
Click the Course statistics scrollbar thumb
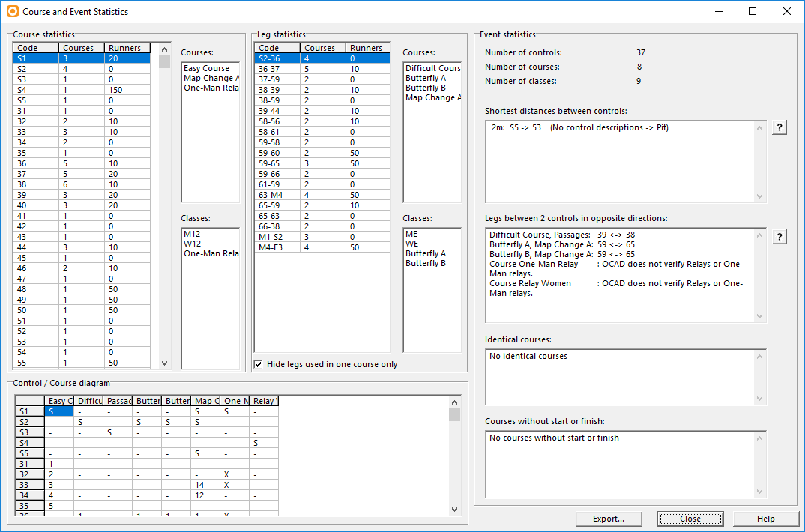click(164, 62)
